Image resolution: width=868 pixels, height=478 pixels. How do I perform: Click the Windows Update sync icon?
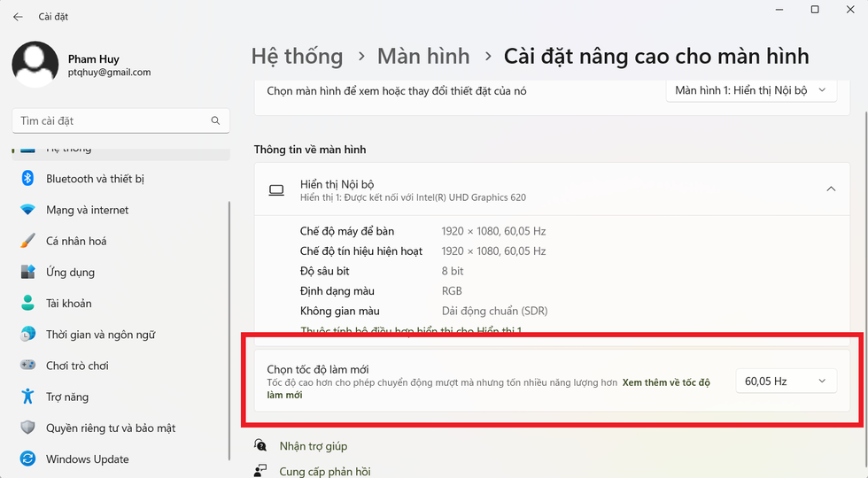pos(27,459)
